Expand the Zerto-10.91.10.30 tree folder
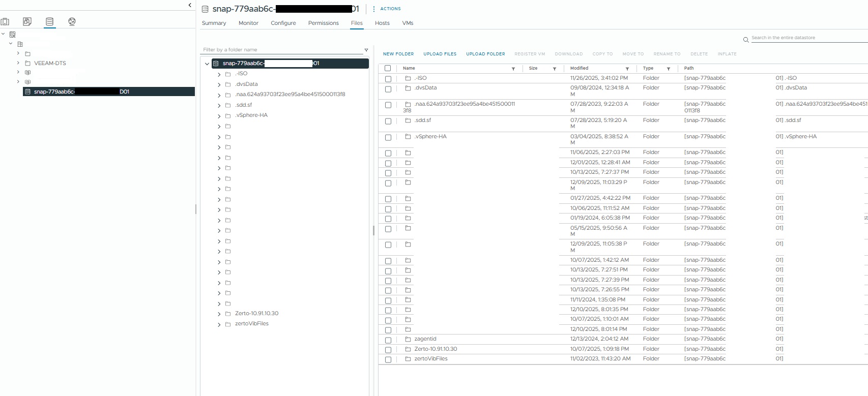 click(219, 314)
